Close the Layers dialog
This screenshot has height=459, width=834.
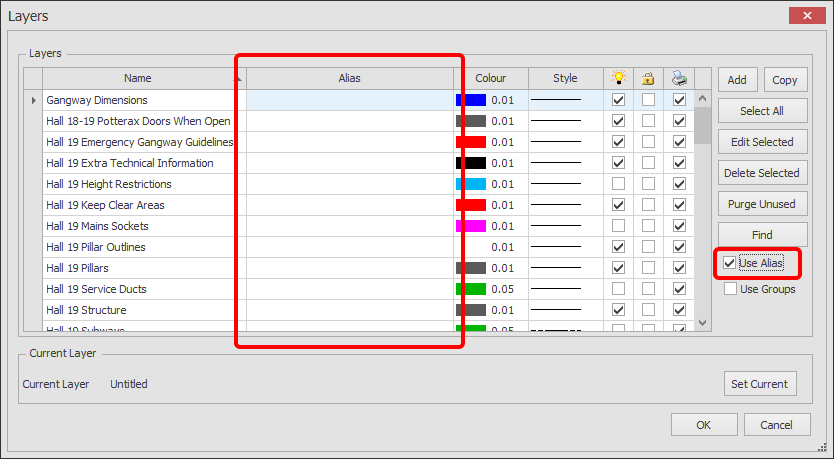pos(807,16)
